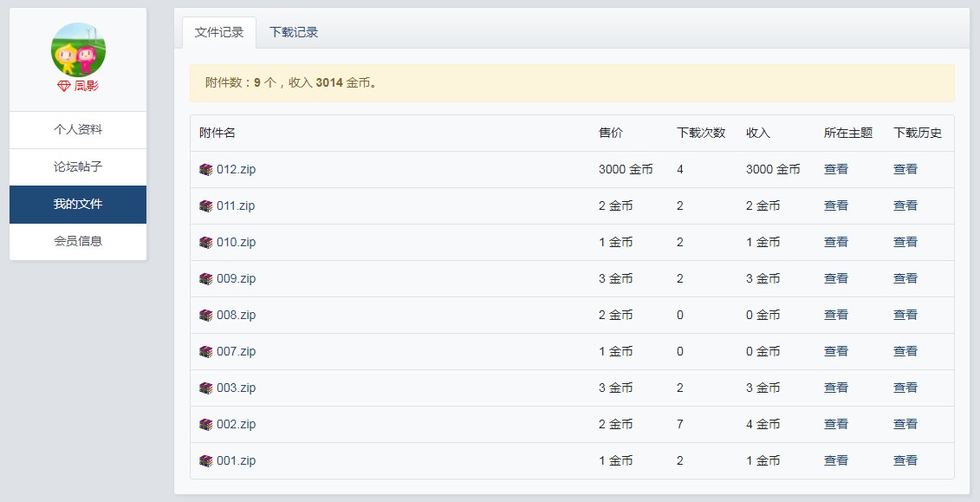Viewport: 980px width, 502px height.
Task: Open the 008.zip file link
Action: pyautogui.click(x=236, y=316)
